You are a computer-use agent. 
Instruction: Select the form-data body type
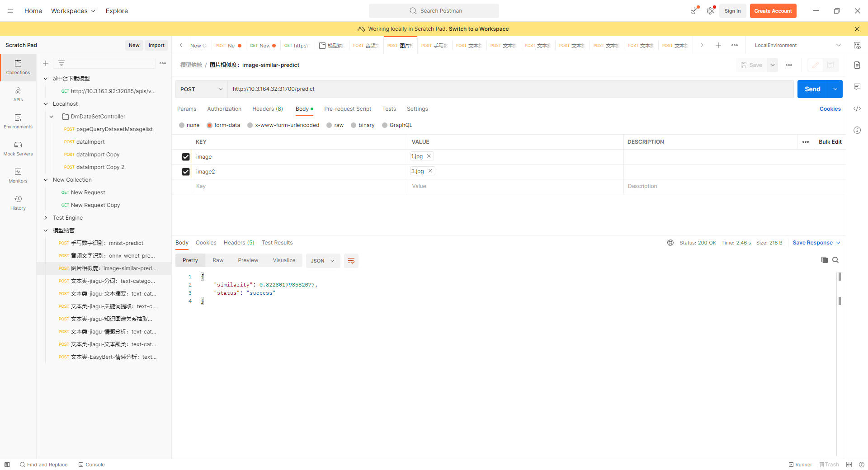click(x=209, y=125)
